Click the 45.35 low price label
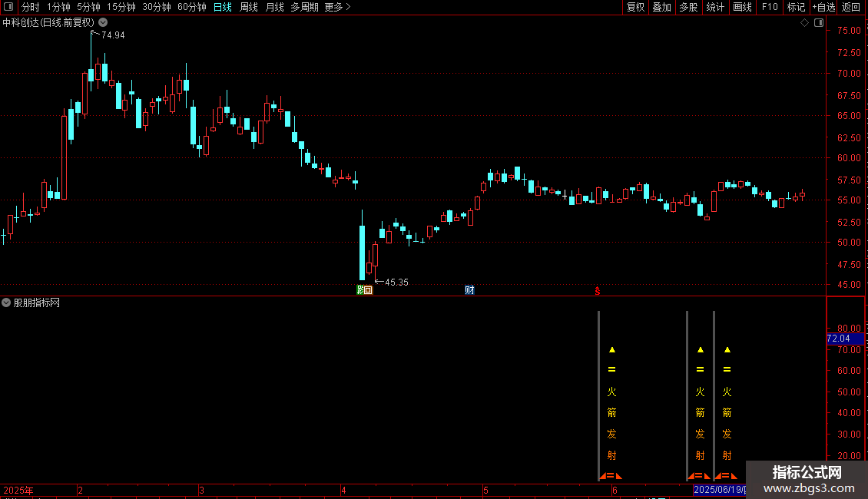The height and width of the screenshot is (499, 868). click(396, 283)
